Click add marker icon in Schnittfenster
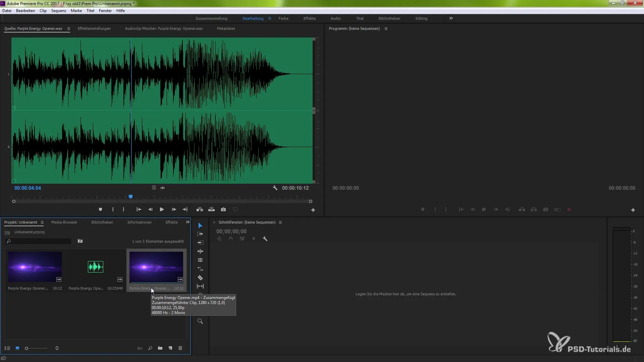644x362 pixels. coord(254,239)
